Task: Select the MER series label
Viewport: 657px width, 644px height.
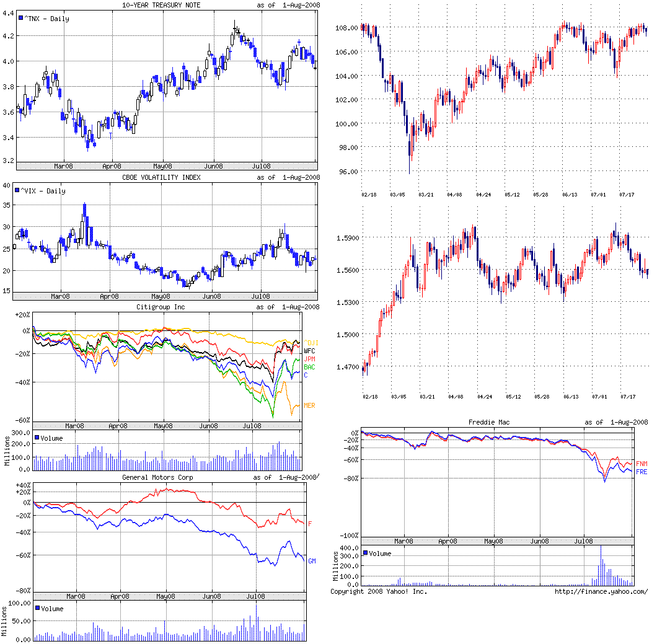Action: [x=309, y=405]
